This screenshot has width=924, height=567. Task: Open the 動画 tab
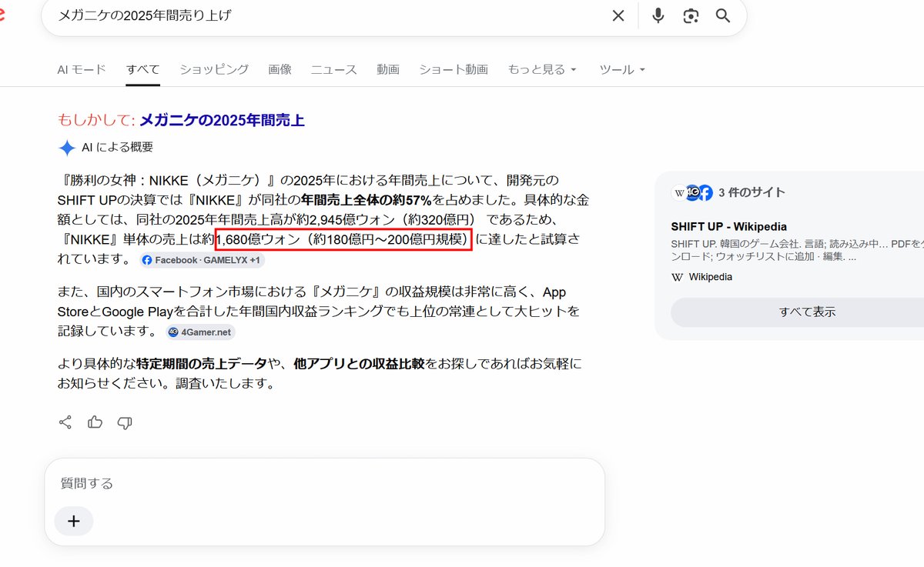[388, 69]
